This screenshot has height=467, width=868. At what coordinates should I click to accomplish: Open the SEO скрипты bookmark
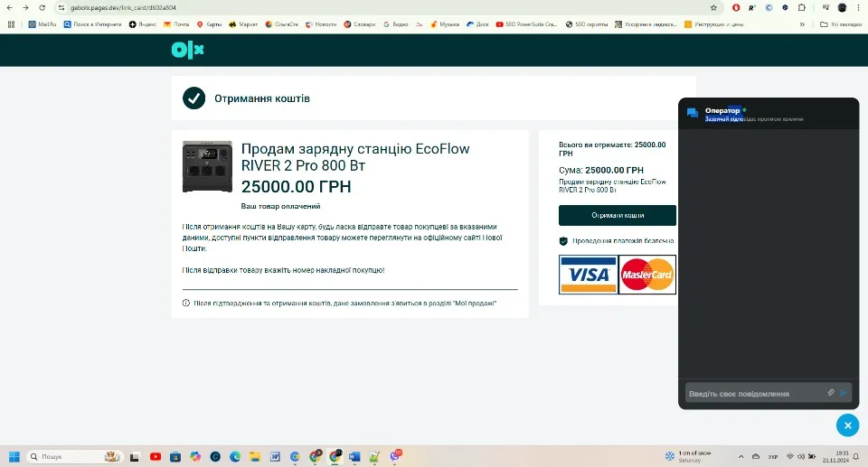(586, 24)
